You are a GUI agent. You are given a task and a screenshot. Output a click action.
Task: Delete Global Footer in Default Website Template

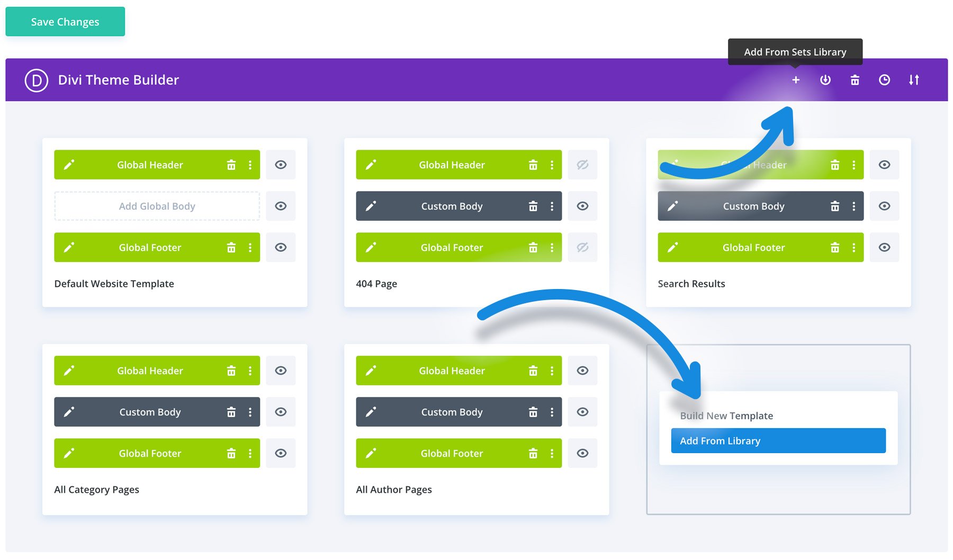pos(231,247)
